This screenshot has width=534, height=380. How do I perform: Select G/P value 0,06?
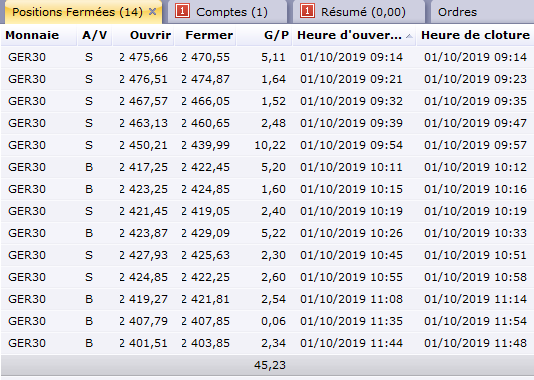tap(273, 321)
